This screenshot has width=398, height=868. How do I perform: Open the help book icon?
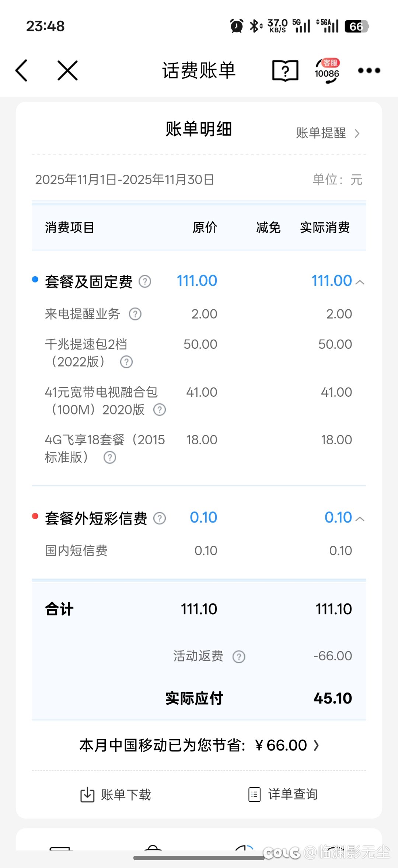(285, 70)
